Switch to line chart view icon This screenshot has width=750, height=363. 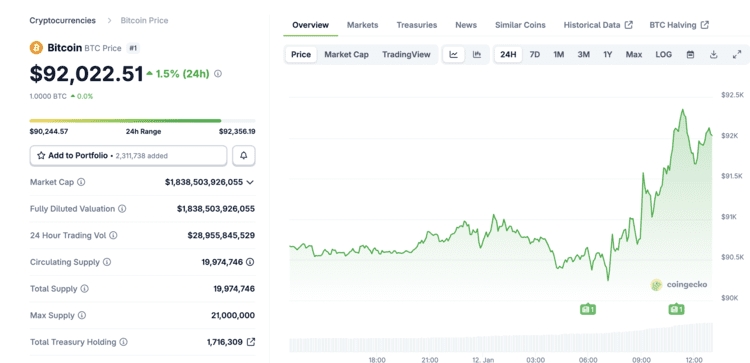[453, 55]
